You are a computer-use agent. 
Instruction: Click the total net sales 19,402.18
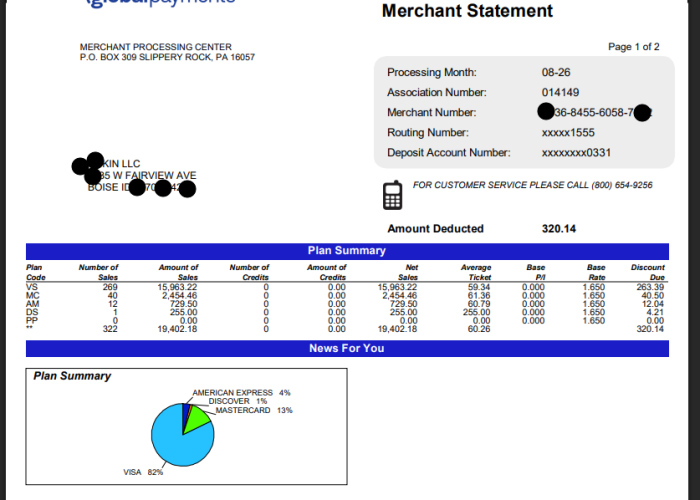pyautogui.click(x=397, y=329)
